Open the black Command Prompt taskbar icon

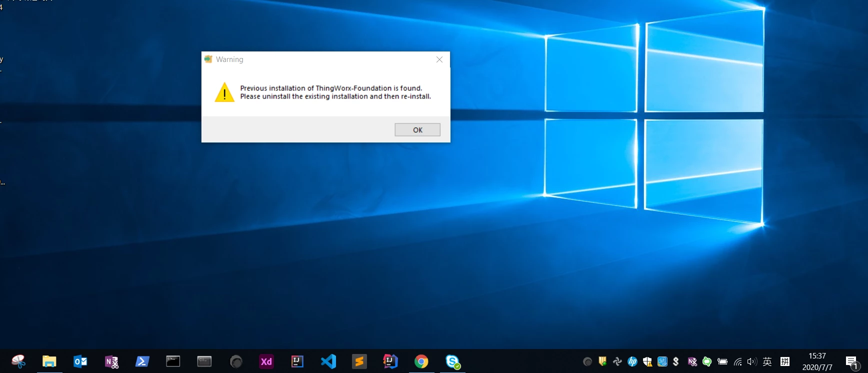(173, 361)
